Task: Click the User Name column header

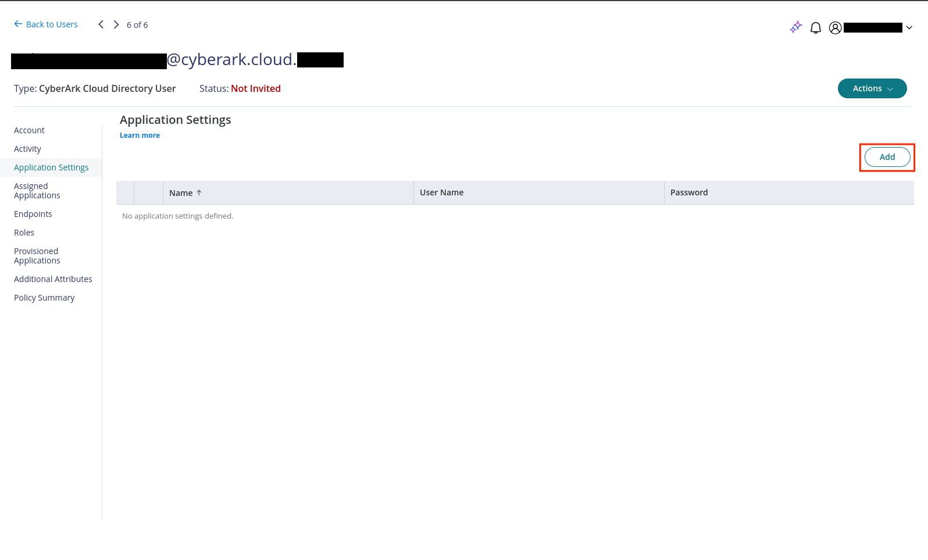Action: [x=538, y=192]
